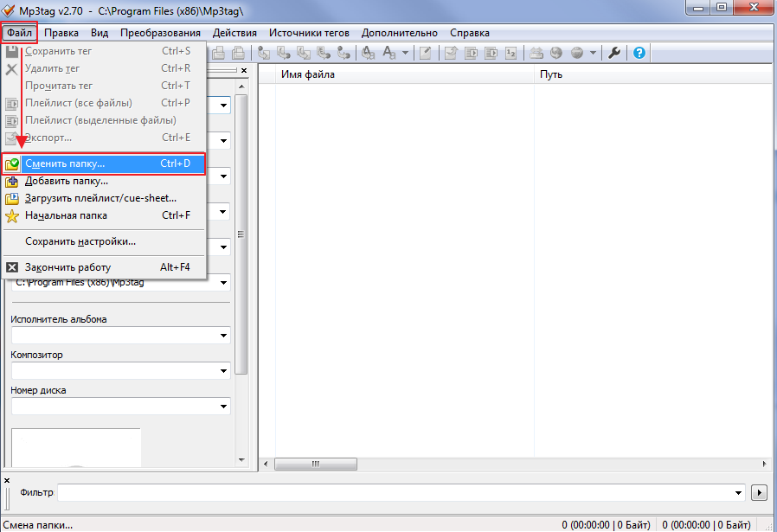Click the green-check folder icon
777x532 pixels.
pos(12,164)
